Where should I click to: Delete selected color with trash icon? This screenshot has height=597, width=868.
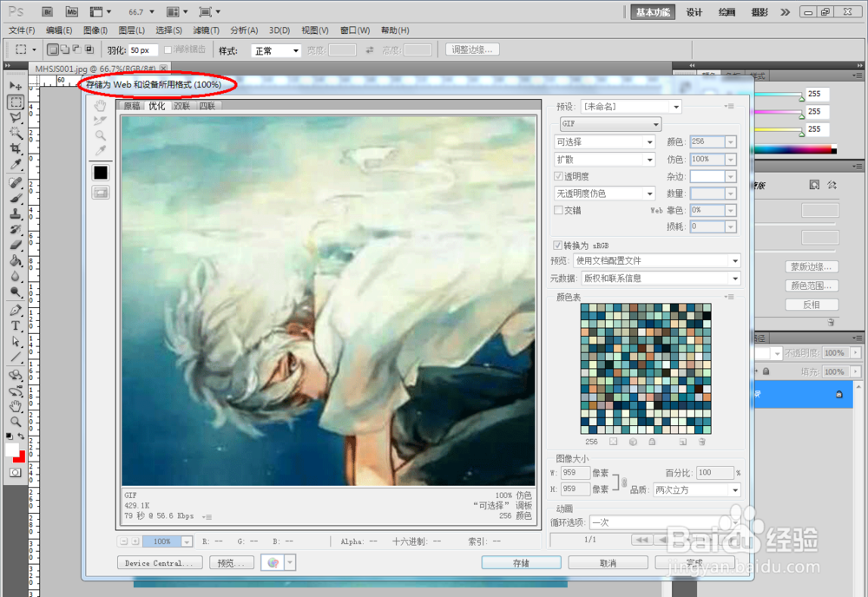pos(701,442)
